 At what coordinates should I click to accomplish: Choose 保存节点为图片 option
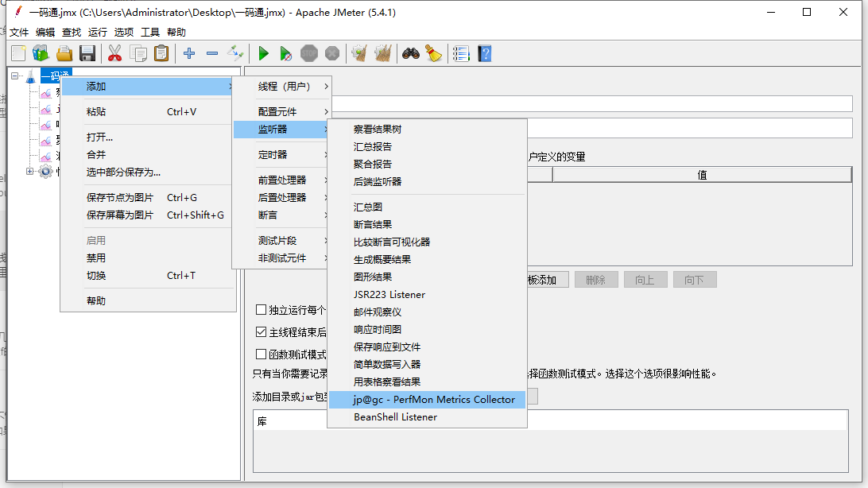(x=148, y=198)
